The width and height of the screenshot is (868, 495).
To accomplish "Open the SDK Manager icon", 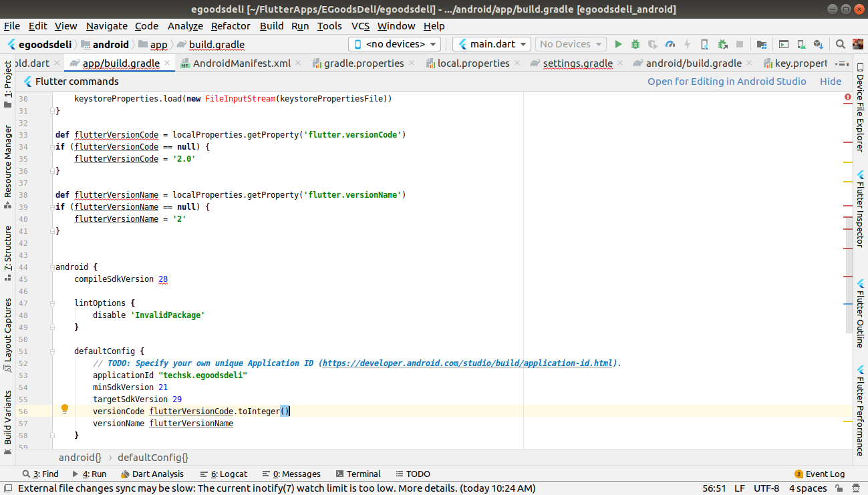I will tap(818, 44).
